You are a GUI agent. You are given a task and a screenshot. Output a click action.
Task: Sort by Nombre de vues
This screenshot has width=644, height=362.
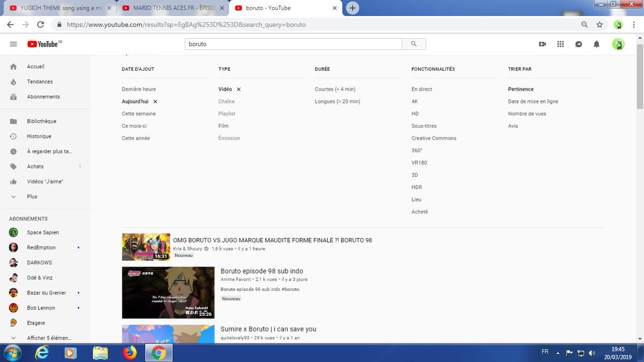(x=527, y=114)
